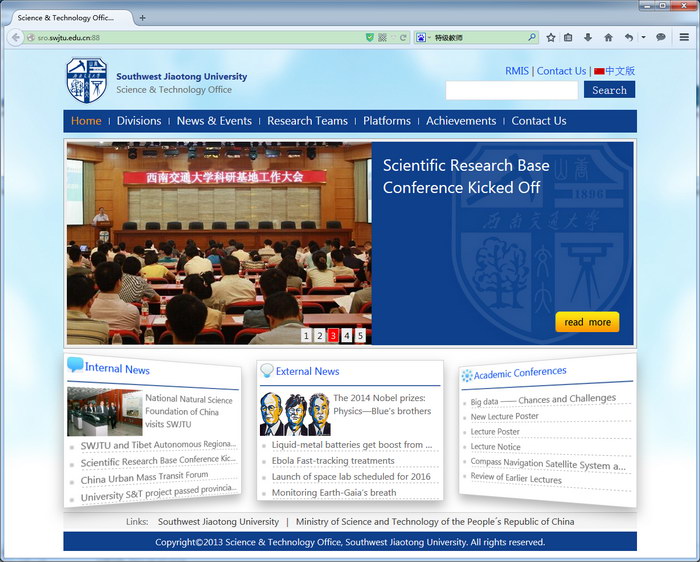Open News & Events menu item
Viewport: 700px width, 562px height.
tap(214, 121)
